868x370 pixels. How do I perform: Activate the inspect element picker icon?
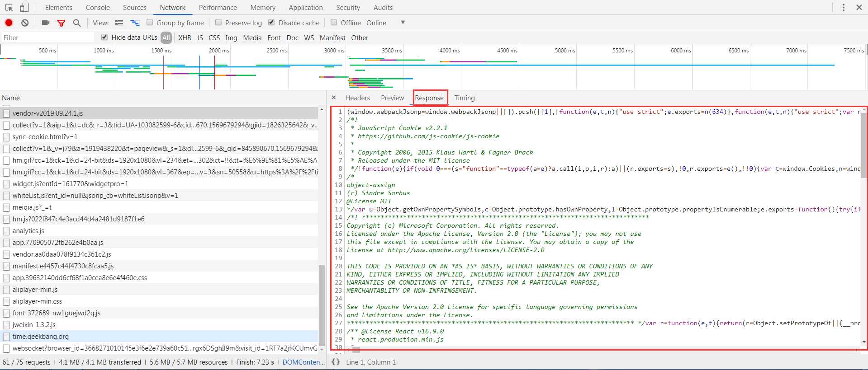click(9, 7)
